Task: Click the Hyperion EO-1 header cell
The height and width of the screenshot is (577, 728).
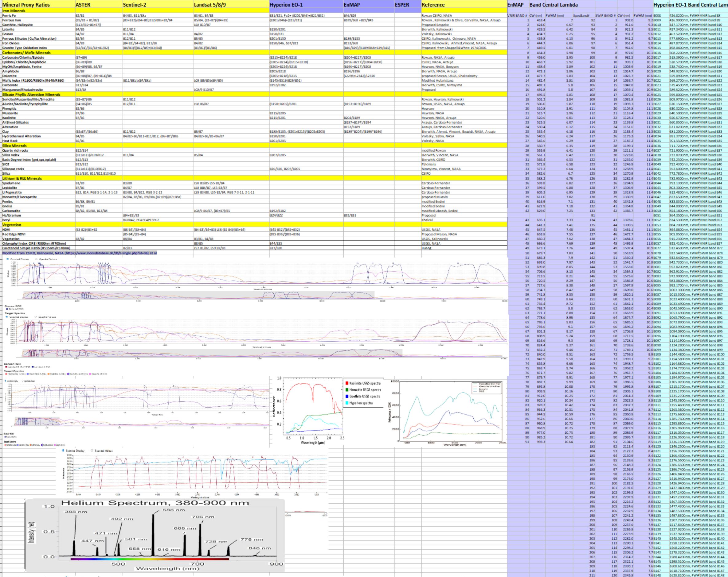Action: pos(305,5)
